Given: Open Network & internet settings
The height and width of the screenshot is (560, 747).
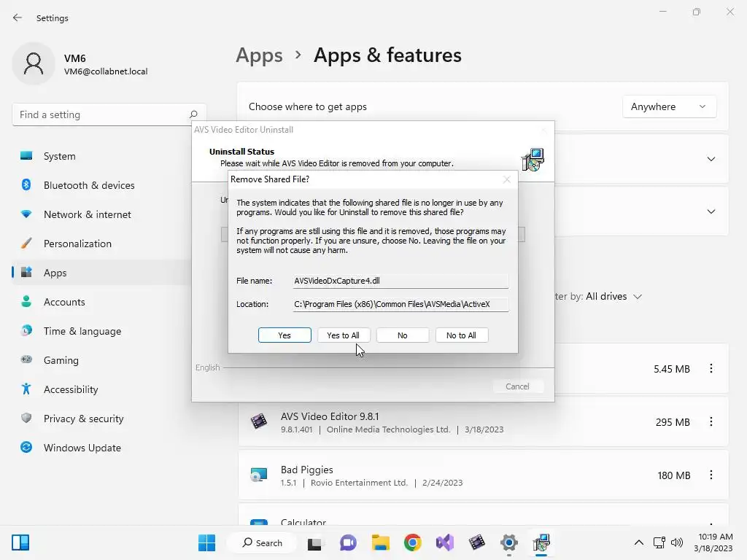Looking at the screenshot, I should [102, 214].
